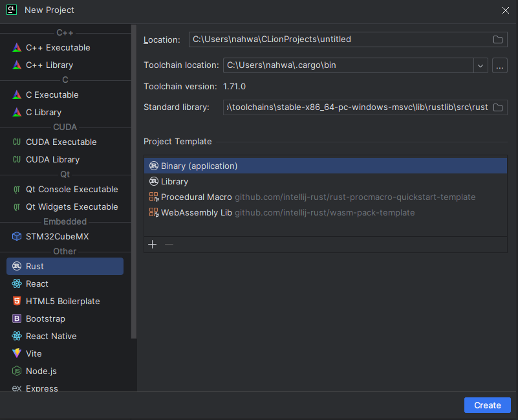Close the New Project dialog
Image resolution: width=518 pixels, height=420 pixels.
[506, 10]
